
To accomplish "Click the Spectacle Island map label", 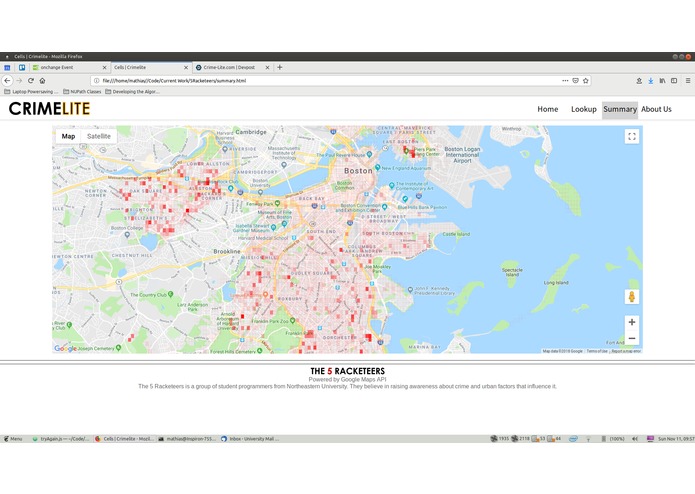I will click(512, 272).
